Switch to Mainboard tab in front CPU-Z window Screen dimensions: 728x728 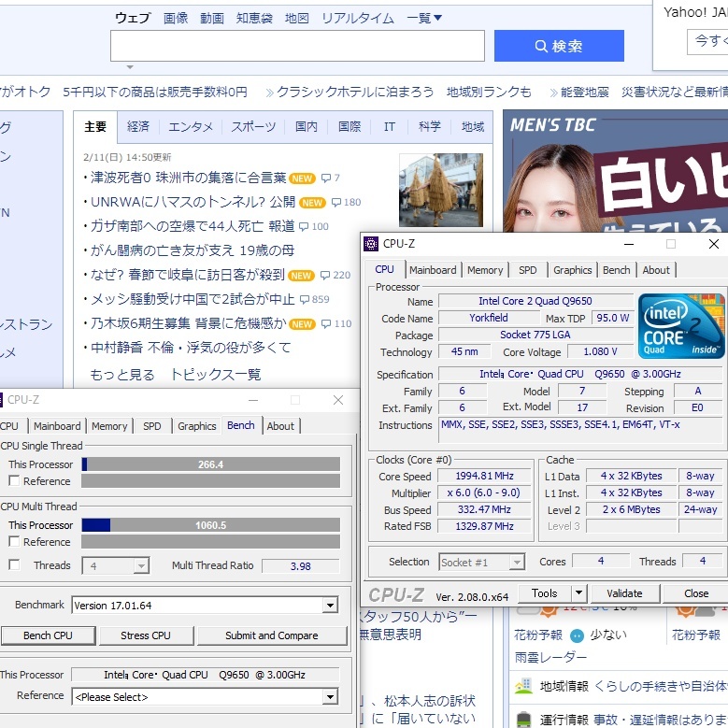[x=433, y=270]
